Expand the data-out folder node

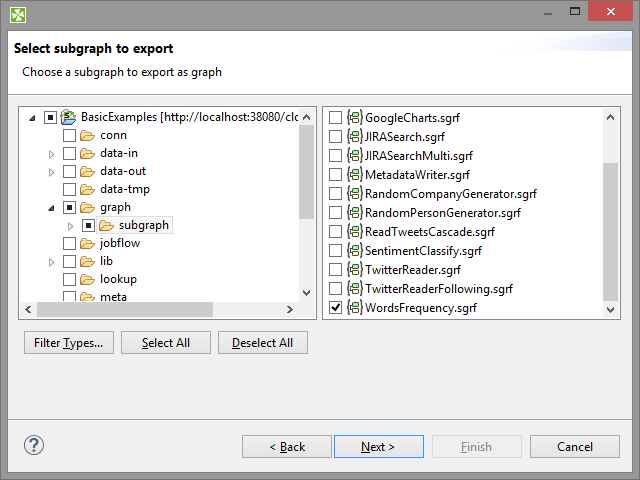click(x=52, y=171)
